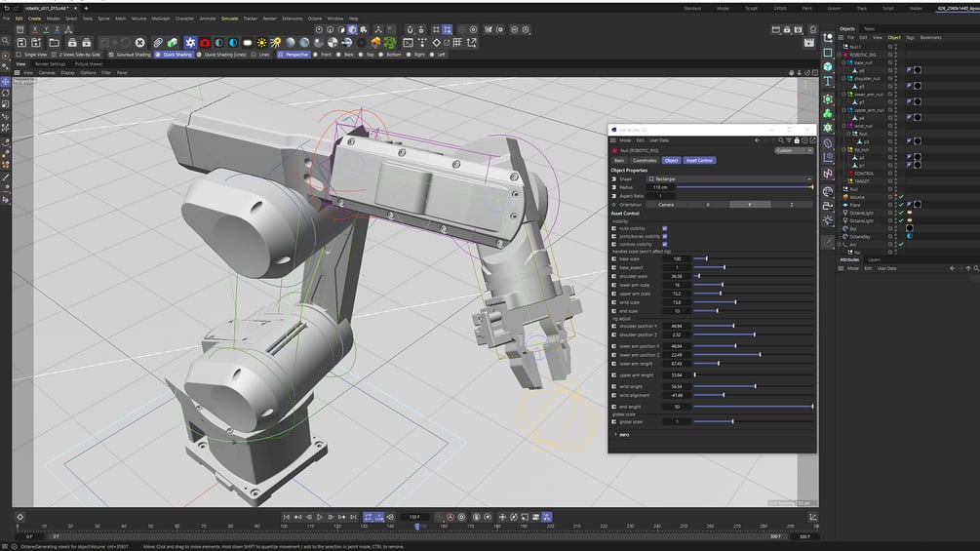Select the Cube primitive icon in side palette
This screenshot has height=551, width=980.
point(828,66)
